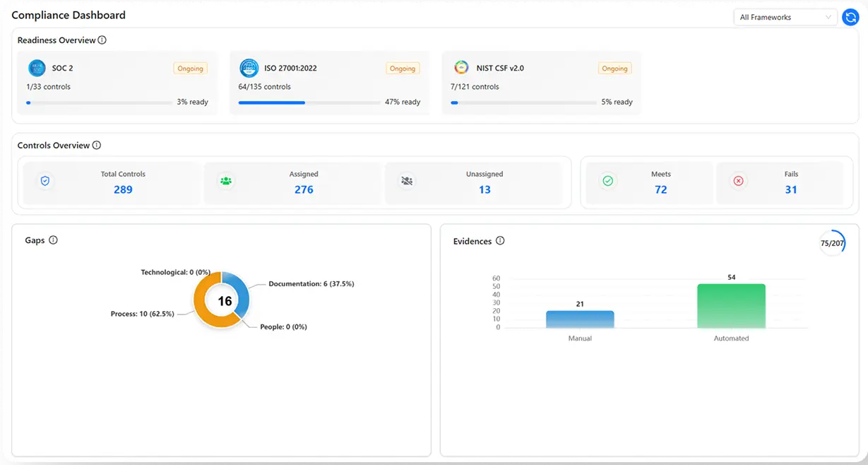Click the SOC 2 Ongoing status badge
Viewport: 868px width, 465px height.
[190, 69]
